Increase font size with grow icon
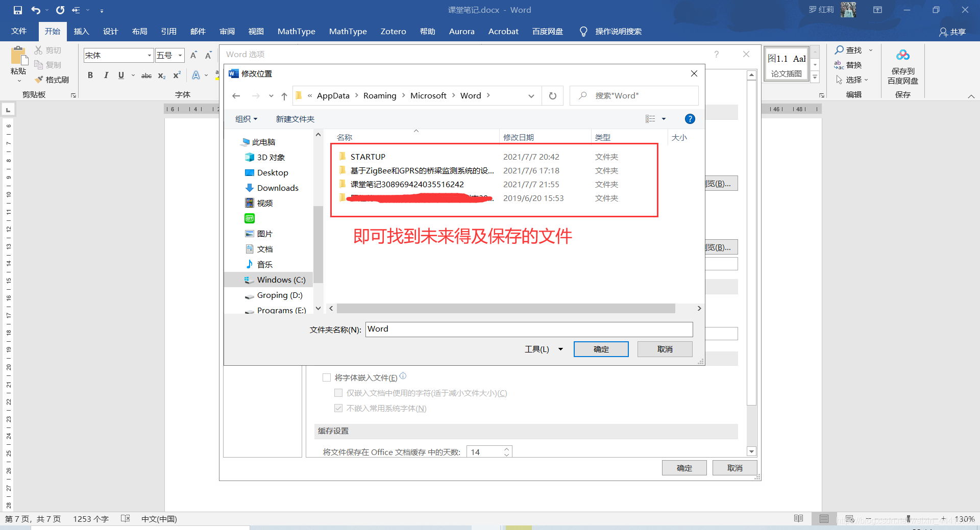 [x=194, y=55]
